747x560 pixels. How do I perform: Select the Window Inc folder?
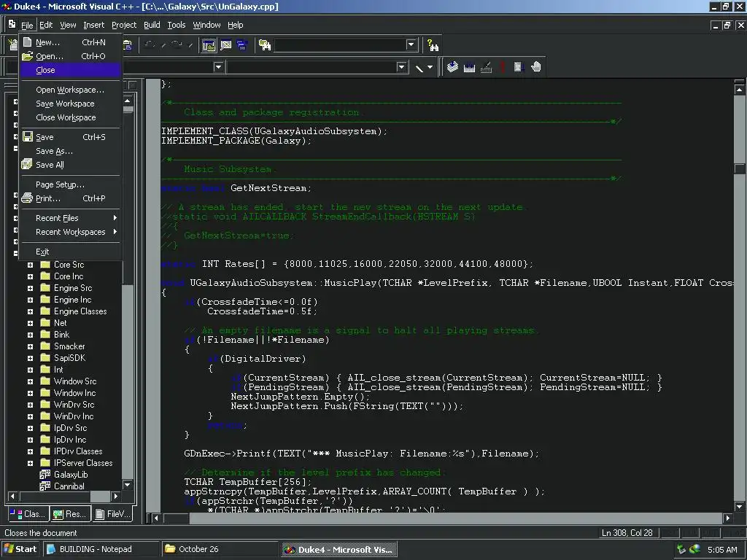74,393
